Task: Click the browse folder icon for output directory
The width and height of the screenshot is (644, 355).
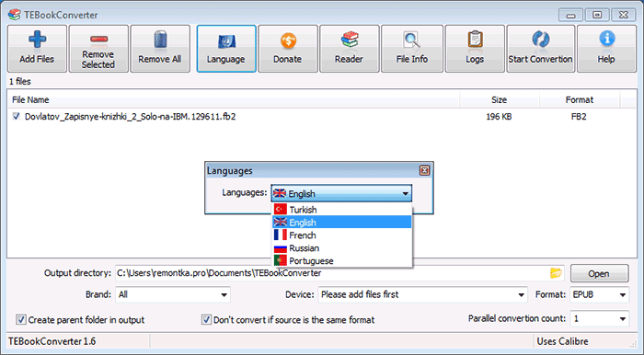Action: pyautogui.click(x=556, y=273)
